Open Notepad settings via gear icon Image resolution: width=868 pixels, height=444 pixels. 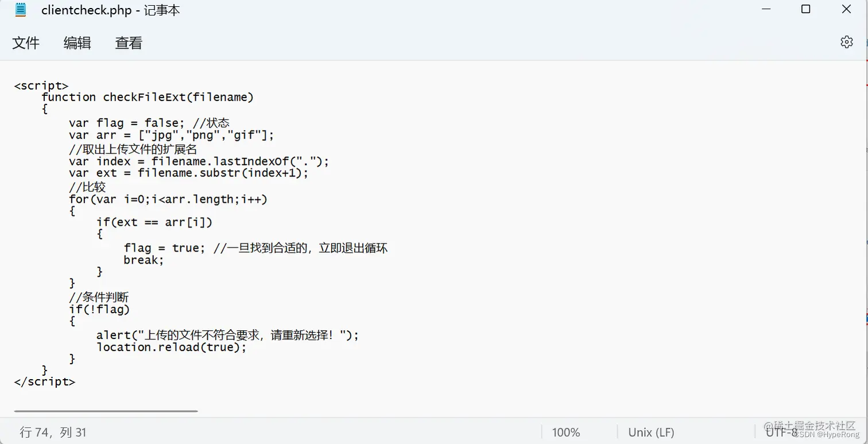point(847,42)
